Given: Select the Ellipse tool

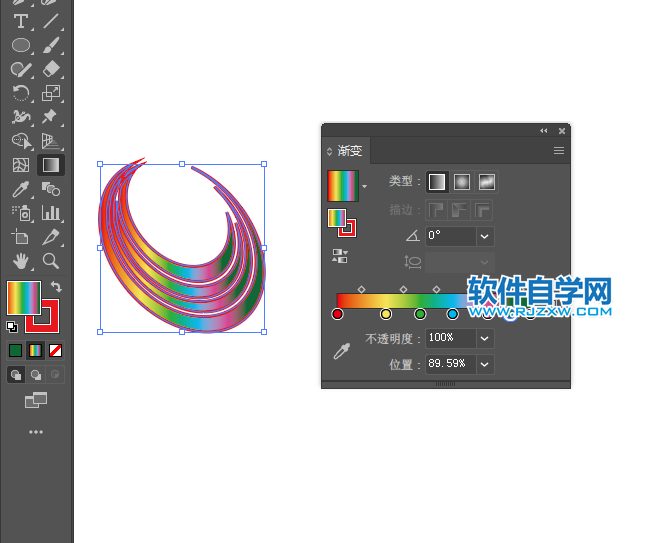Looking at the screenshot, I should [x=21, y=45].
